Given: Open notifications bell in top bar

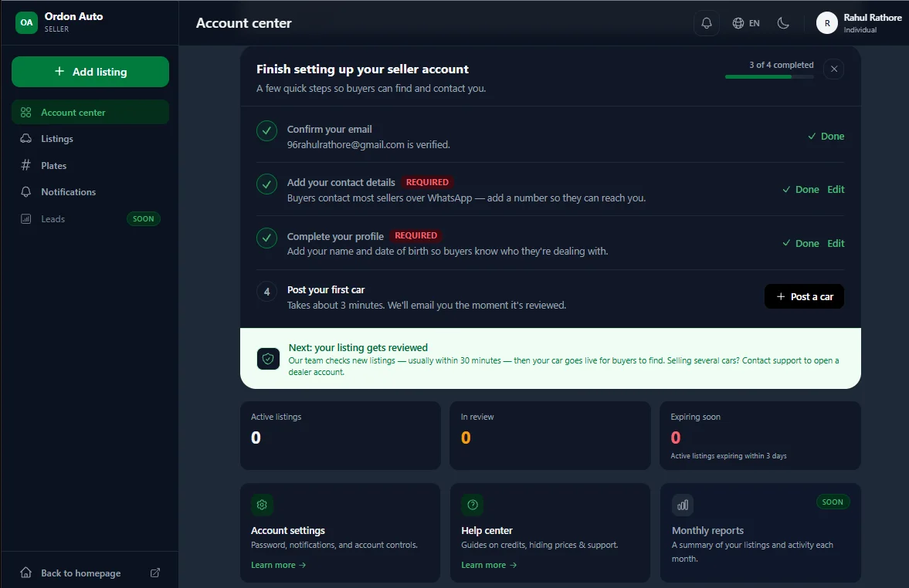Looking at the screenshot, I should [706, 23].
